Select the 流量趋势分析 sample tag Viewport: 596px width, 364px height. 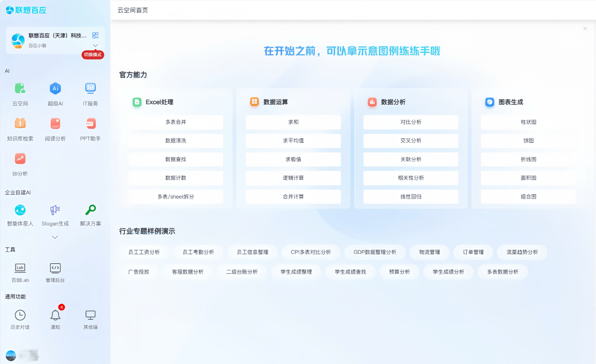522,252
